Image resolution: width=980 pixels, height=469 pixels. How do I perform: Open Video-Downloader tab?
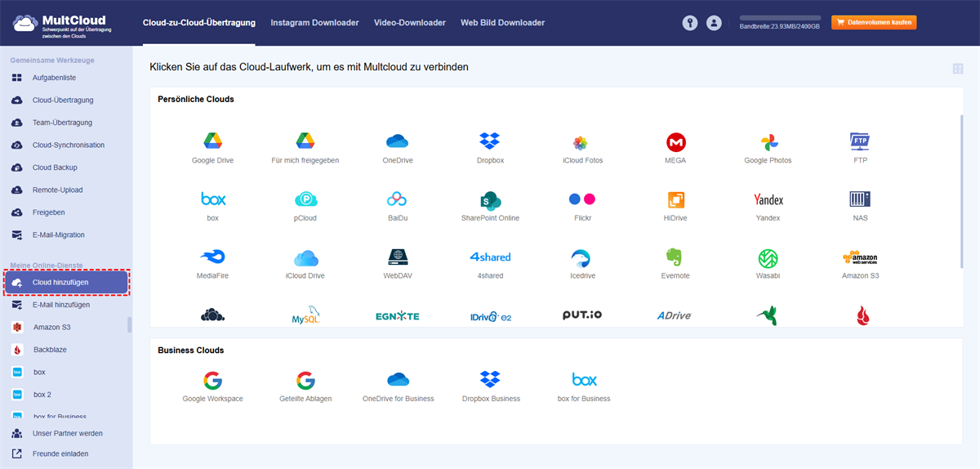tap(410, 23)
